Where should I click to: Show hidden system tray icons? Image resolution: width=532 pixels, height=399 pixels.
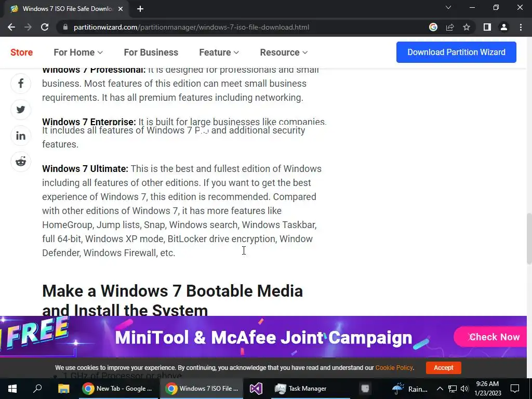[440, 389]
